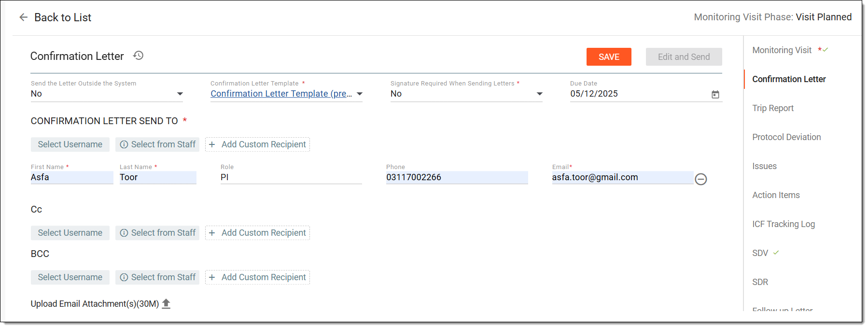Open the Issues sidebar item

point(764,166)
